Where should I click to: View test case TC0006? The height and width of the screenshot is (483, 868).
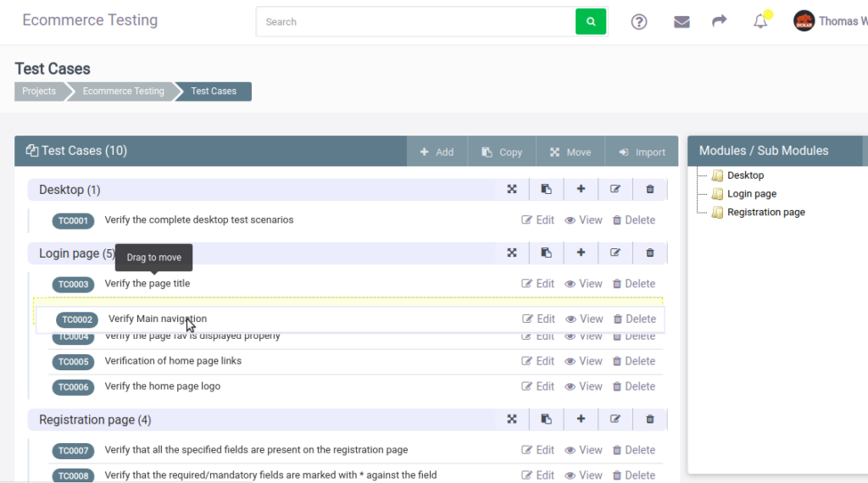click(583, 386)
